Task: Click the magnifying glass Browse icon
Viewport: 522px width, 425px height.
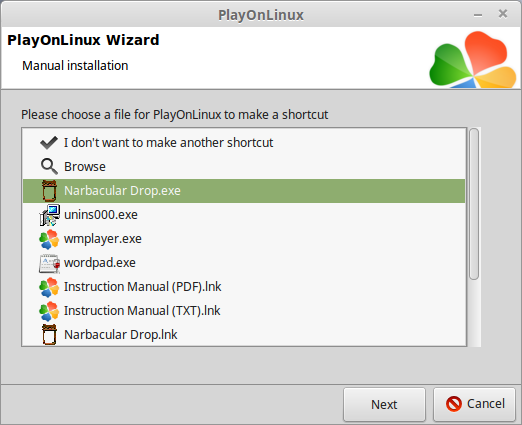Action: tap(49, 166)
